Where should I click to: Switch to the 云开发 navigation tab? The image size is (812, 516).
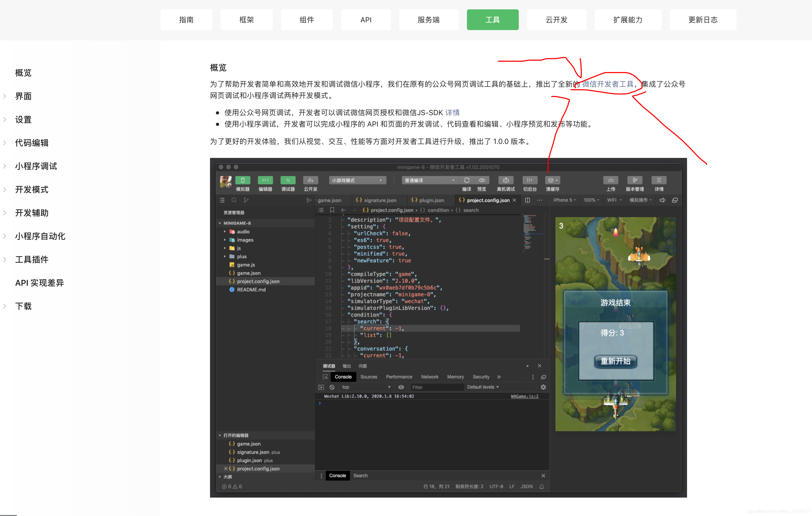[556, 19]
